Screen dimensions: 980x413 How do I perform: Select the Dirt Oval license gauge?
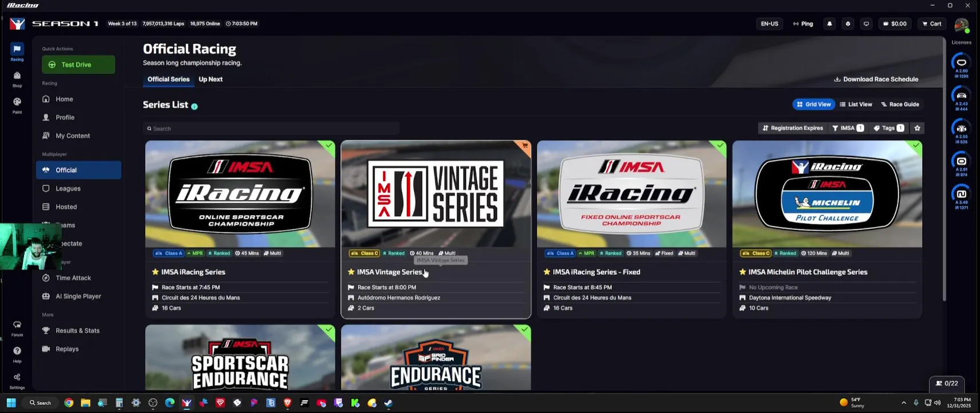[x=961, y=164]
